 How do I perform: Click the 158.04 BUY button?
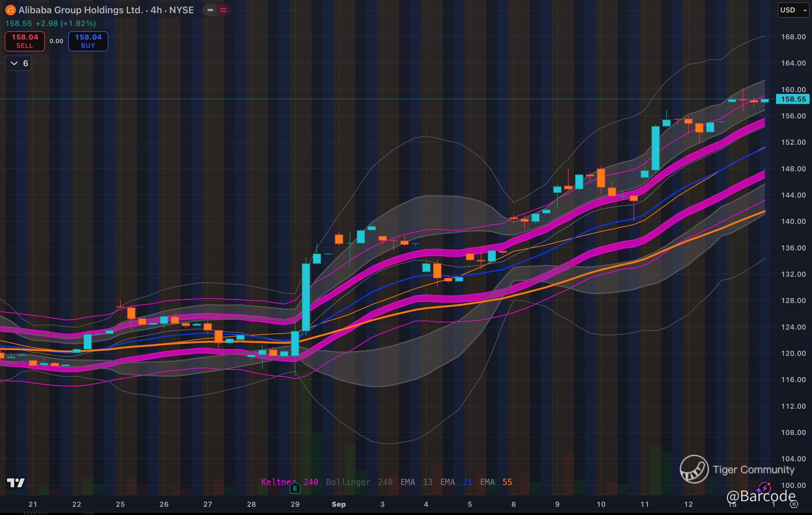(x=88, y=41)
